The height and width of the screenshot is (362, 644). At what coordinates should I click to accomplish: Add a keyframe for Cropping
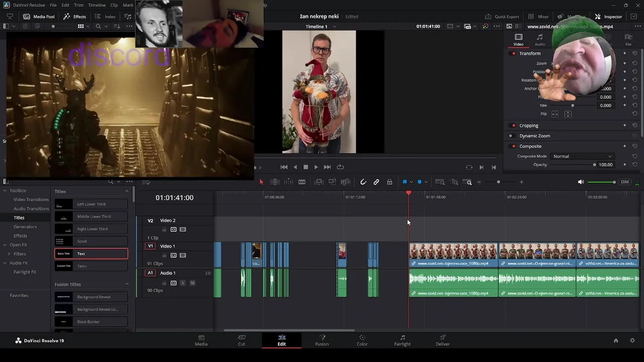tap(625, 125)
